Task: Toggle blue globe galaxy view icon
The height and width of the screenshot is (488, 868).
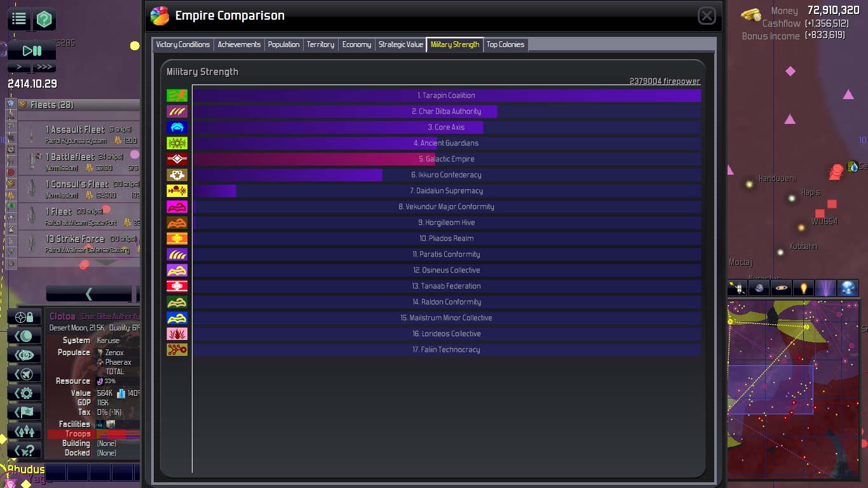Action: click(x=848, y=288)
